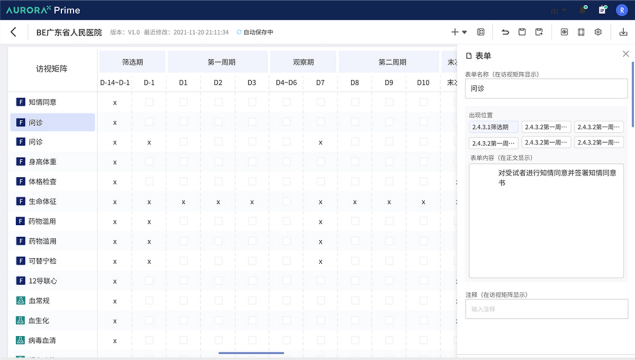The width and height of the screenshot is (635, 360).
Task: Select the 2.4.3.1筛选期 position tag
Action: [x=494, y=127]
